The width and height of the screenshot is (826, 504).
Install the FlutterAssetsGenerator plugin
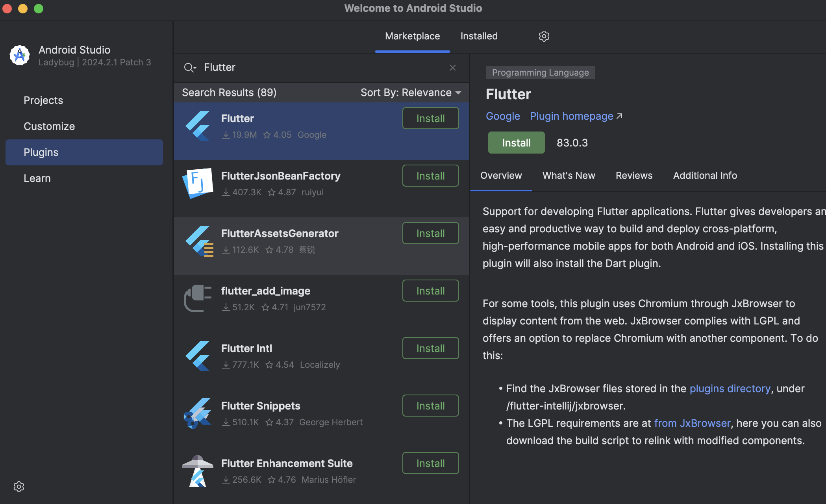point(431,233)
